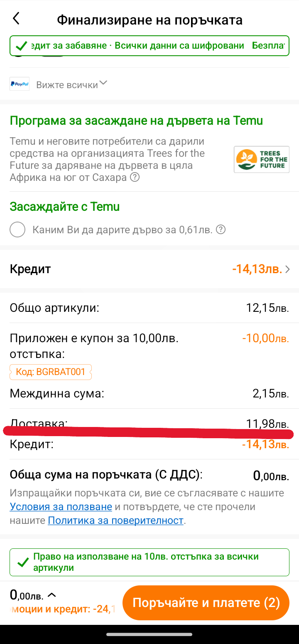Tap the green security banner at top
The image size is (299, 644).
149,46
